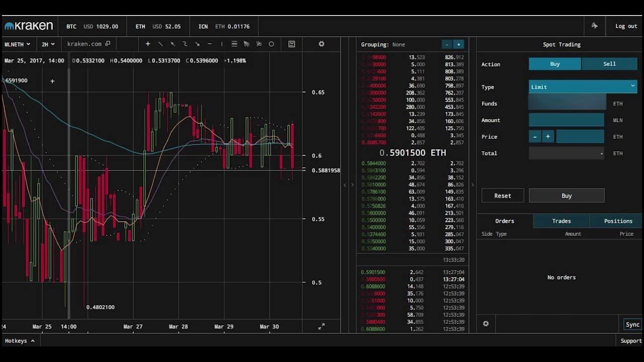Click the Spot Trading header
Screen dimensions: 644x362
[x=561, y=44]
